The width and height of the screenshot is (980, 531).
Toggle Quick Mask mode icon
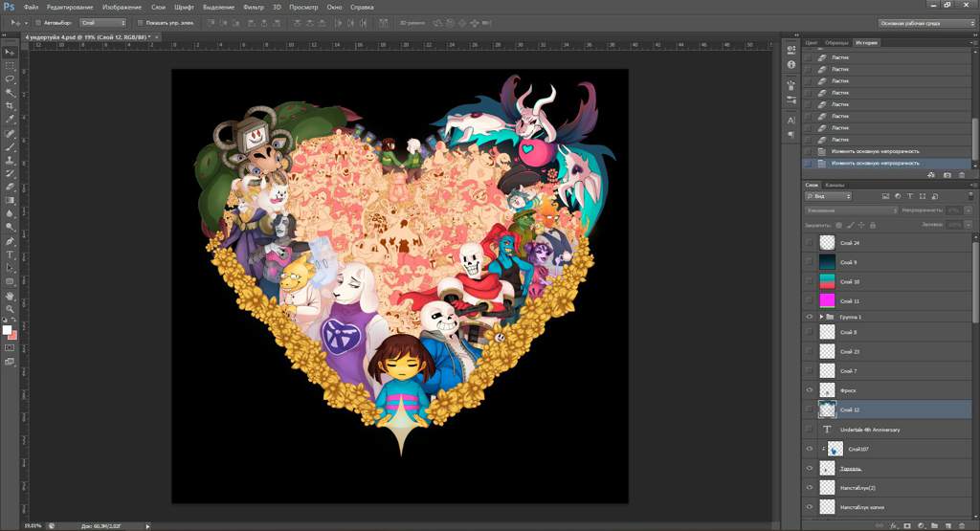[x=10, y=348]
